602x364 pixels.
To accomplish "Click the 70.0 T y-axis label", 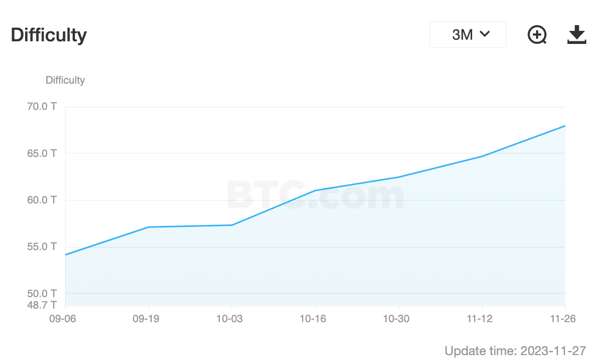I will [x=42, y=107].
